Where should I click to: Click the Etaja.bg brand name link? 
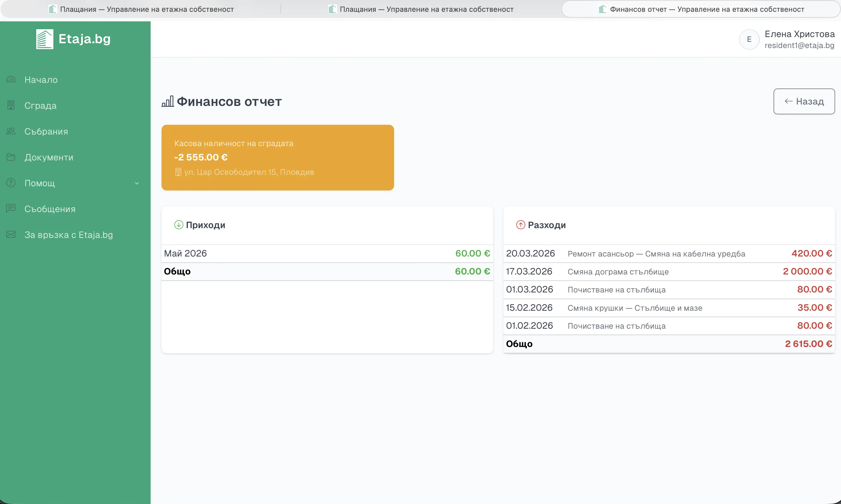85,39
